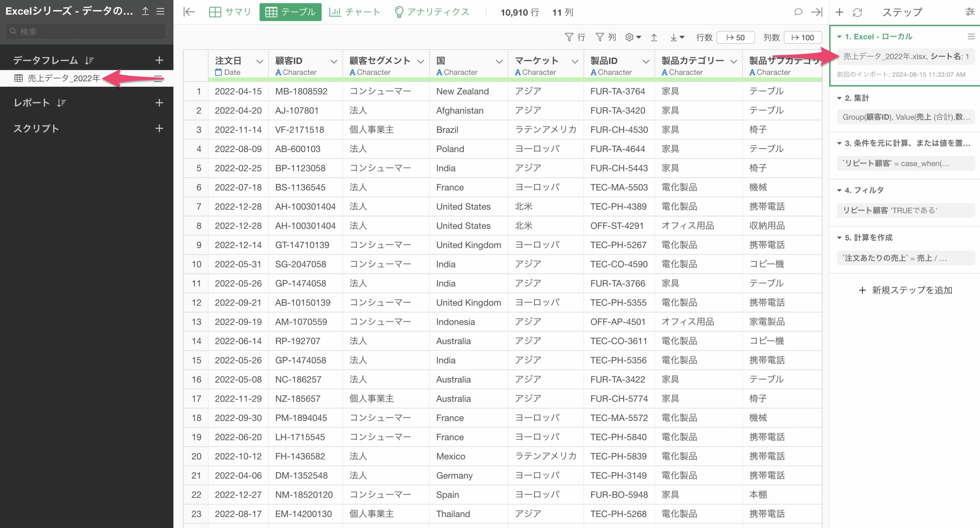Click the 本棚 subcategory cell
Image resolution: width=980 pixels, height=528 pixels.
(782, 495)
